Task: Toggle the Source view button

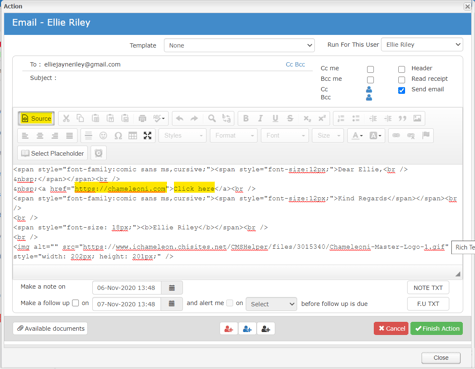Action: [x=36, y=118]
